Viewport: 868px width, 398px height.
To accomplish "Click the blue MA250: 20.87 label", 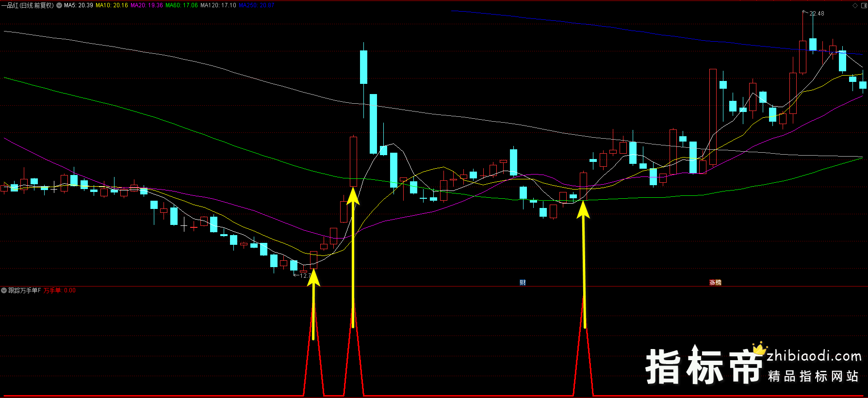I will (256, 5).
